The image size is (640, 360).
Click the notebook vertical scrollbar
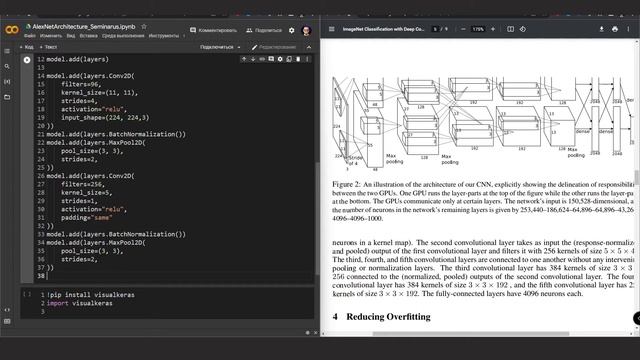pos(317,218)
